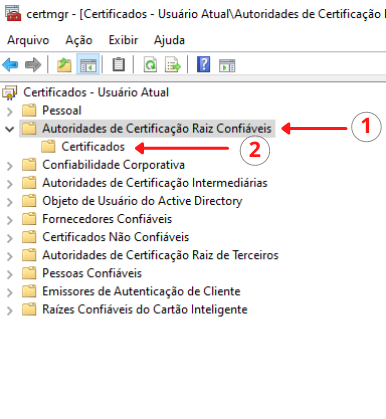The image size is (386, 419).
Task: Click the Pessoal folder icon
Action: pos(29,110)
